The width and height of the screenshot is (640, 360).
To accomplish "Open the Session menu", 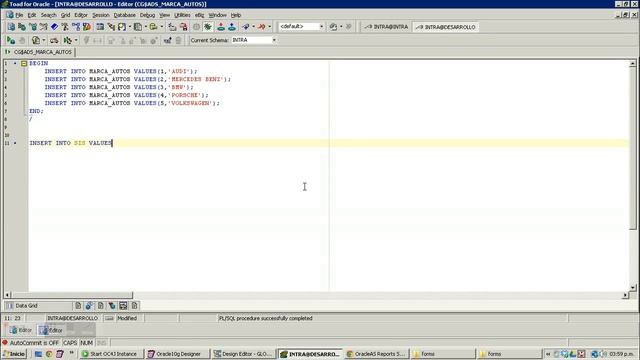I will [100, 15].
